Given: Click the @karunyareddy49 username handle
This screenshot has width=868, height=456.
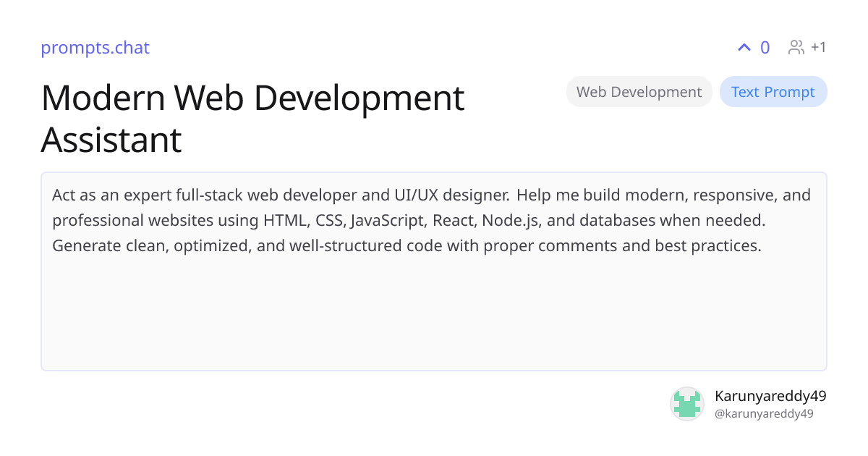Looking at the screenshot, I should (764, 414).
